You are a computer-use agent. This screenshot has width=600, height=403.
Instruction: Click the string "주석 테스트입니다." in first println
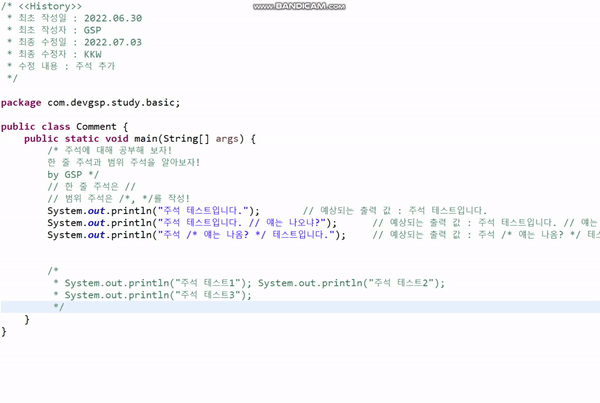tap(204, 210)
